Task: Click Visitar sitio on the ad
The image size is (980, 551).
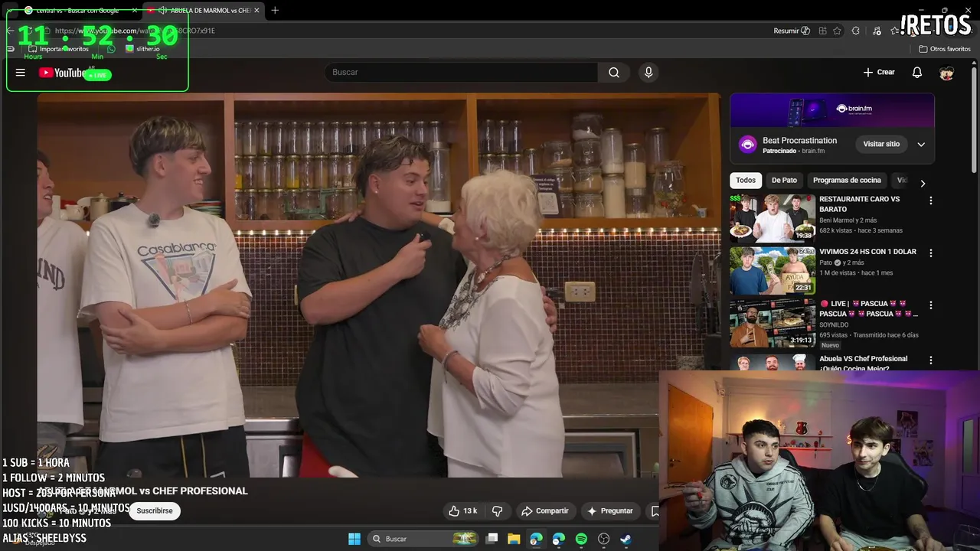Action: pyautogui.click(x=881, y=144)
